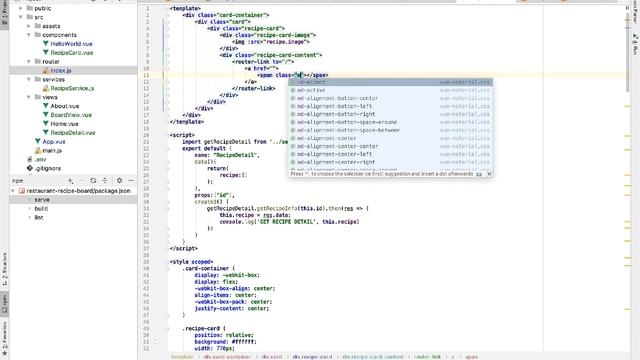Place cursor on the style scoped line
Viewport: 640px width, 360px height.
point(191,262)
